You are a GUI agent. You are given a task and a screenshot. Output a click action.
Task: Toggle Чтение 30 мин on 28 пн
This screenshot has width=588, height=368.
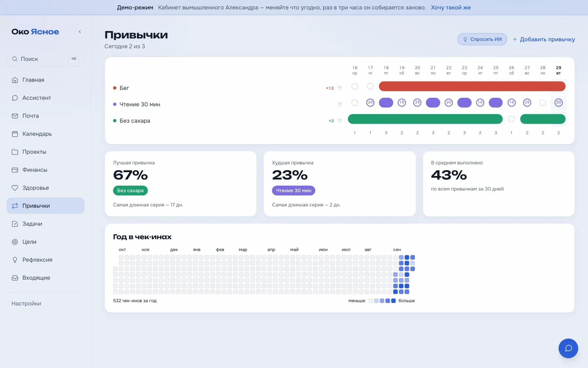pyautogui.click(x=543, y=103)
